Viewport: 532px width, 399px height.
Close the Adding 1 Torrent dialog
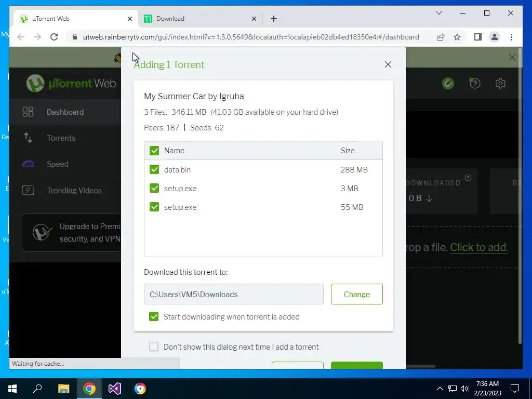point(388,64)
